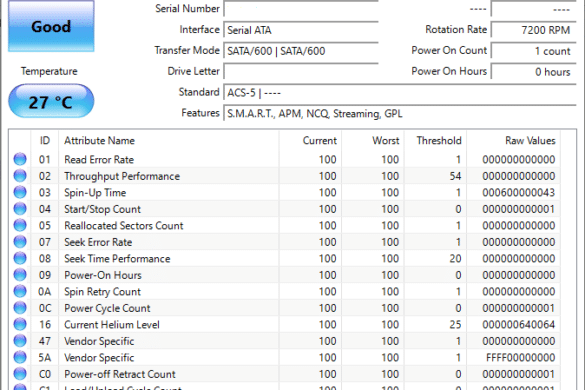Click threshold value 25 for Current Helium Level
This screenshot has height=390, width=585.
(x=455, y=325)
